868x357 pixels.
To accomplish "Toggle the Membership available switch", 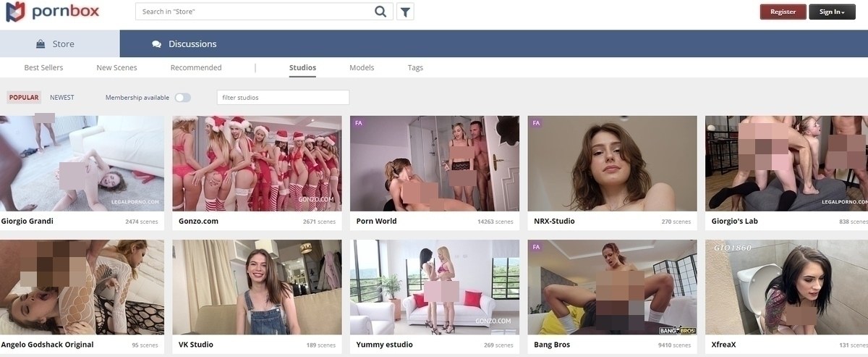I will [x=183, y=98].
